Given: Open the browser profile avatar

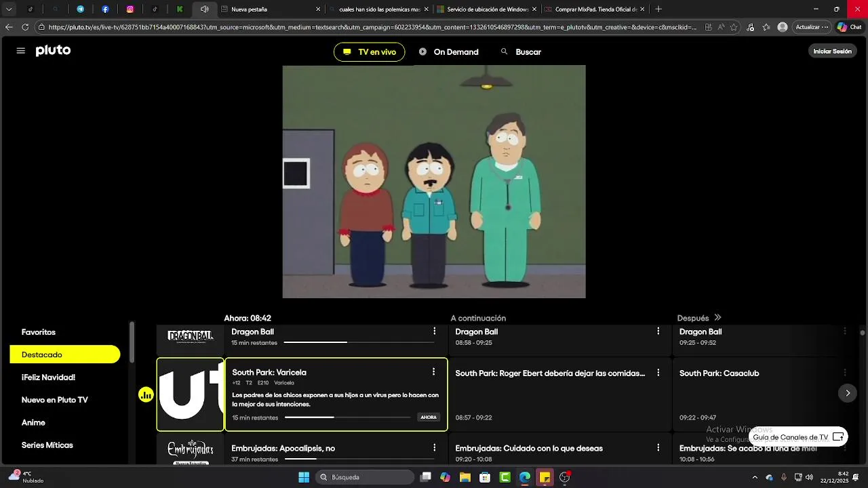Looking at the screenshot, I should [783, 27].
